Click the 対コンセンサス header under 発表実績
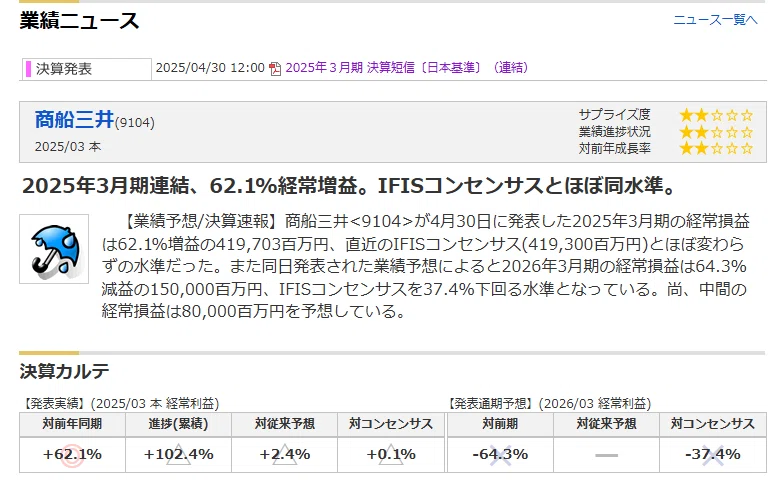The width and height of the screenshot is (775, 485). point(391,424)
